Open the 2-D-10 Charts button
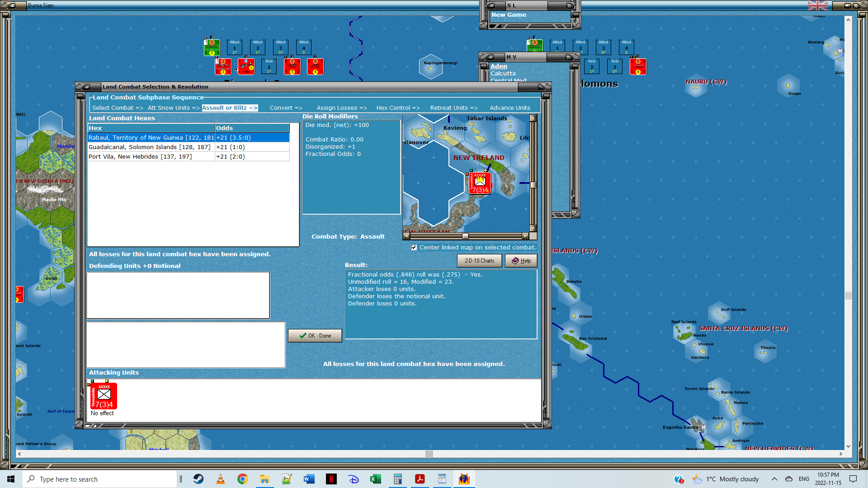This screenshot has width=868, height=488. pyautogui.click(x=479, y=261)
